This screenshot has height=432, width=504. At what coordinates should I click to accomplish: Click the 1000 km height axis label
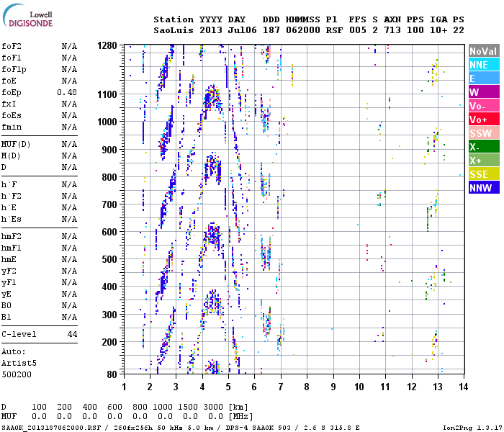pos(107,122)
